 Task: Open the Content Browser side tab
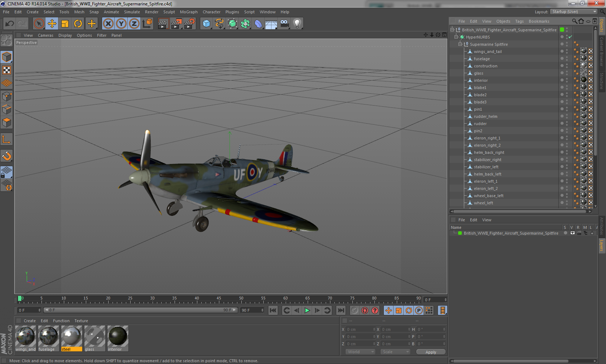tap(602, 52)
